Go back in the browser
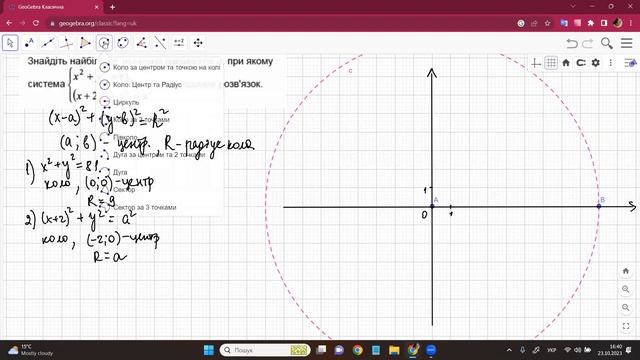This screenshot has width=640, height=360. pyautogui.click(x=9, y=23)
